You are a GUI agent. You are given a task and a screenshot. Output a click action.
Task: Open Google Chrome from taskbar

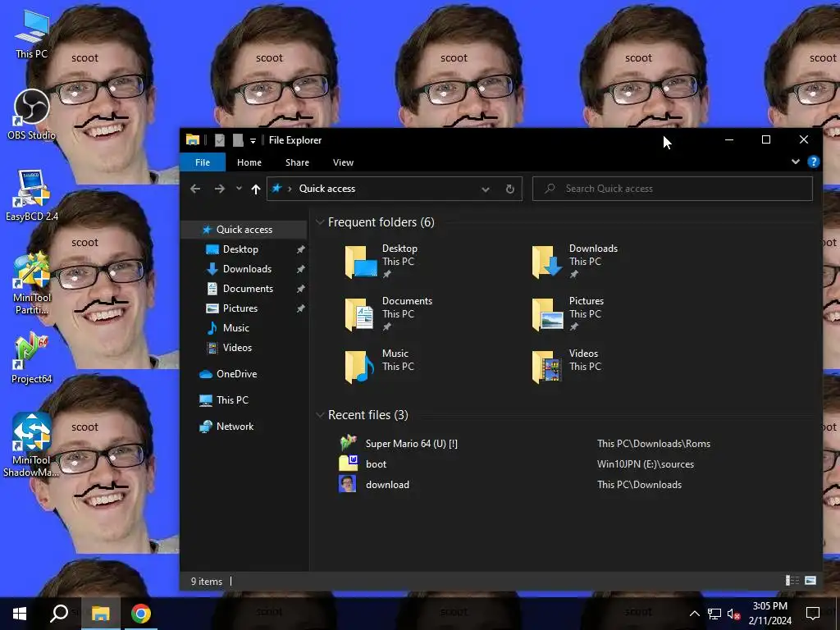141,614
